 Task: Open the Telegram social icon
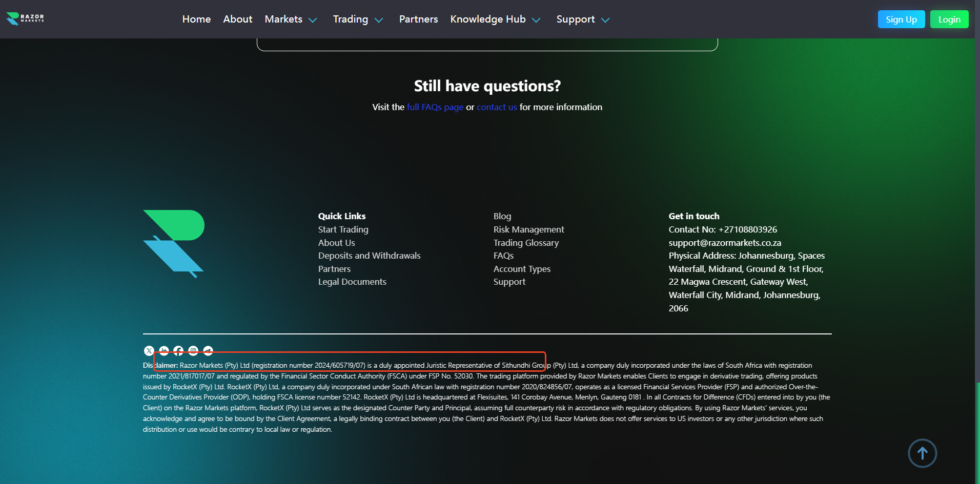click(208, 350)
